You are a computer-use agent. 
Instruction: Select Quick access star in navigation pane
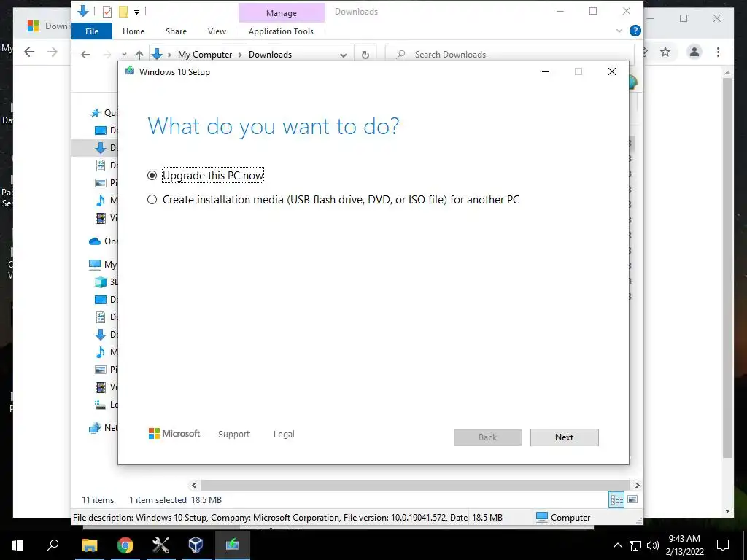point(96,113)
